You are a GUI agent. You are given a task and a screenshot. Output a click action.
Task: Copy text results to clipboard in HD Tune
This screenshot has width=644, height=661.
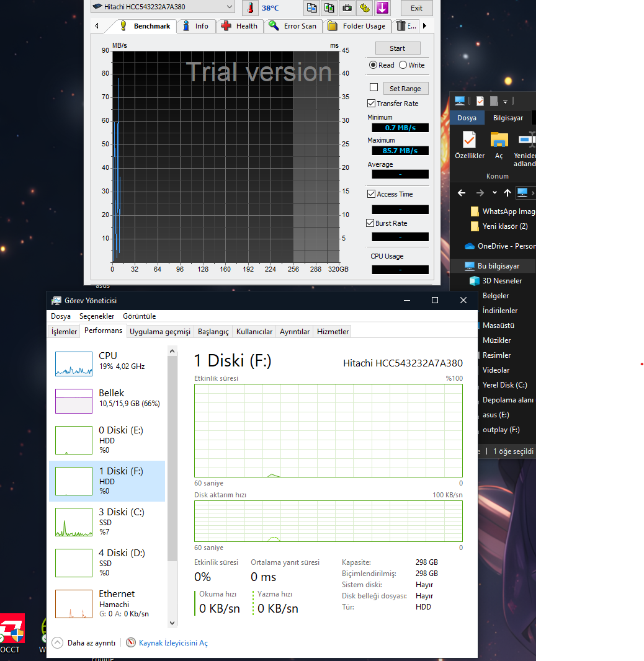pos(311,7)
